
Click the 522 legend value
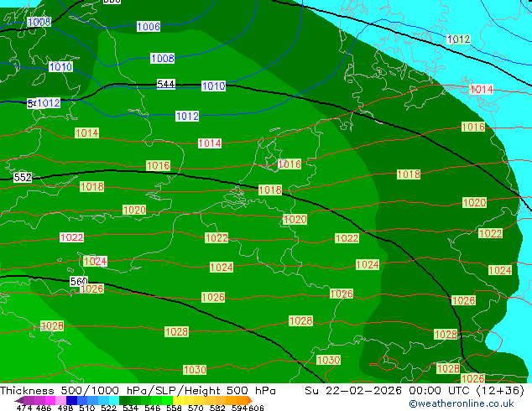pos(108,408)
